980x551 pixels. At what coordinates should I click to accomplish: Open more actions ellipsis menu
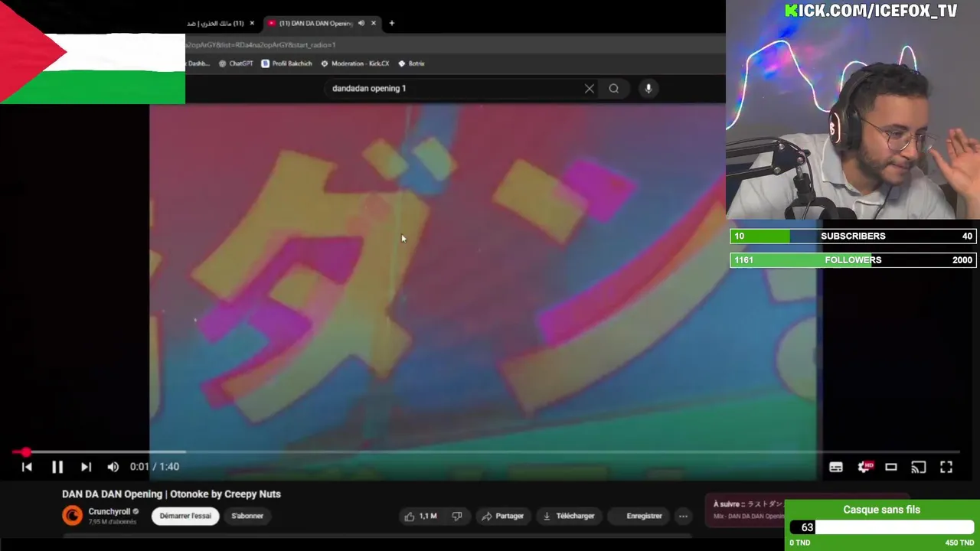(x=683, y=517)
